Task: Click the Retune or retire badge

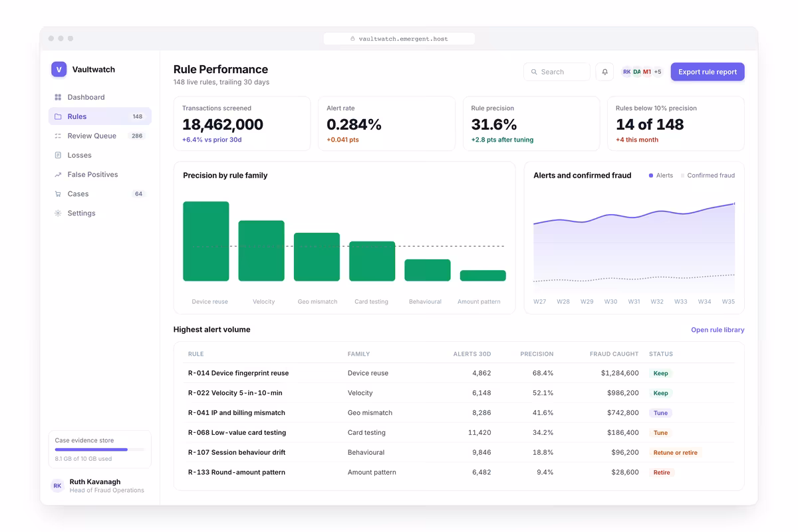Action: (675, 452)
